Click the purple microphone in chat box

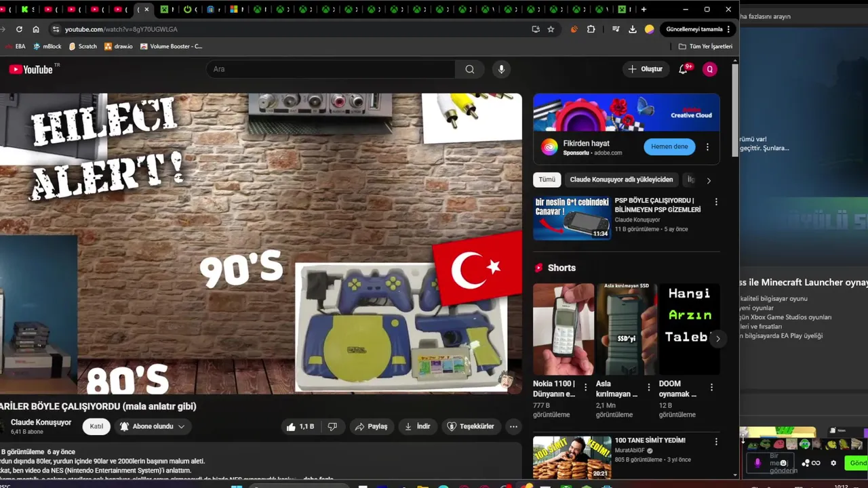(757, 463)
